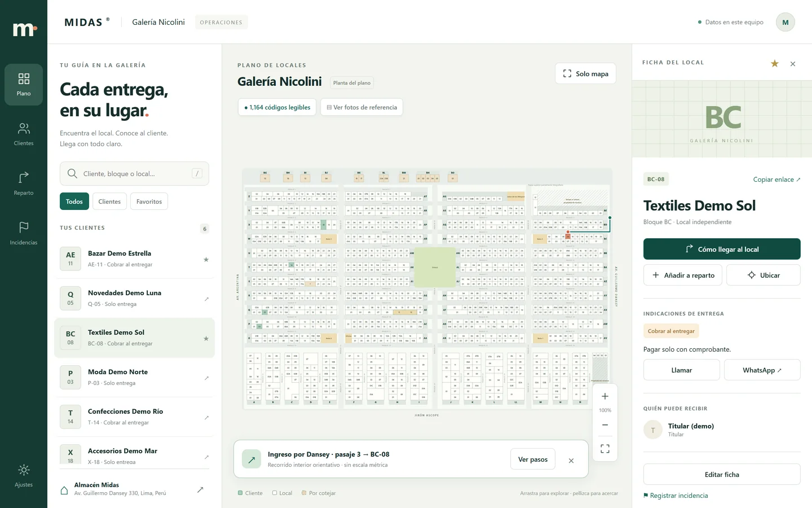Click Registrar incidencia link
The height and width of the screenshot is (508, 812).
point(676,496)
